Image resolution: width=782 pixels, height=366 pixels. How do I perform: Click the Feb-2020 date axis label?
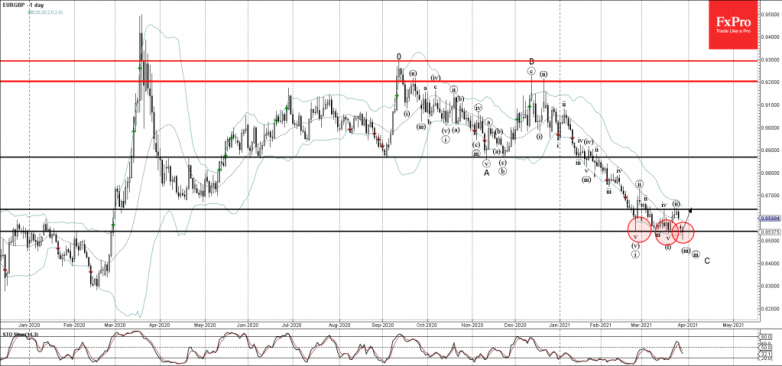point(74,324)
